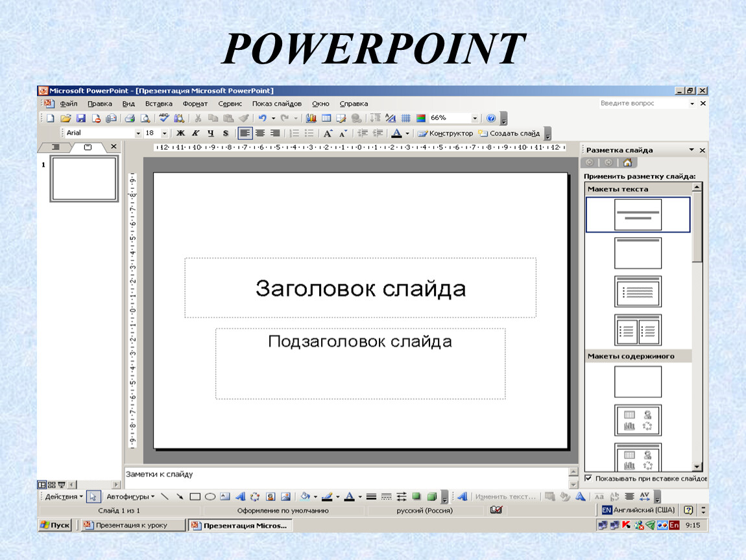This screenshot has height=560, width=746.
Task: Open the Автофигуры dropdown menu
Action: pos(130,496)
